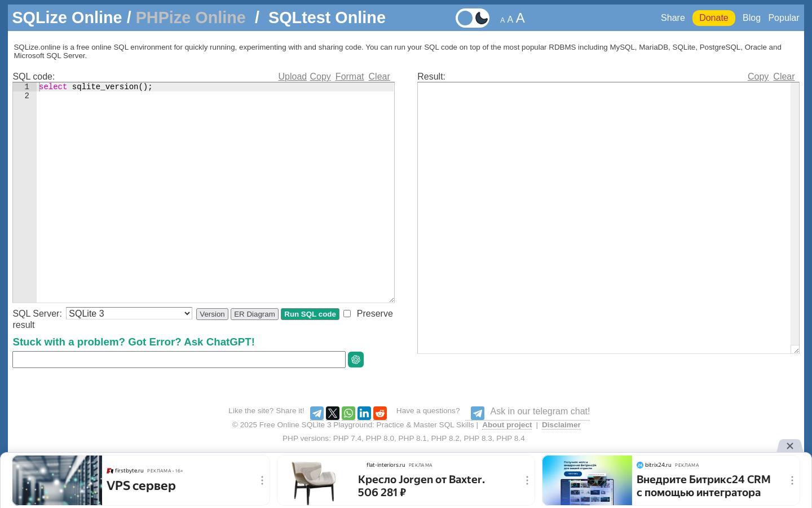
Task: Open the Popular page
Action: (x=784, y=18)
